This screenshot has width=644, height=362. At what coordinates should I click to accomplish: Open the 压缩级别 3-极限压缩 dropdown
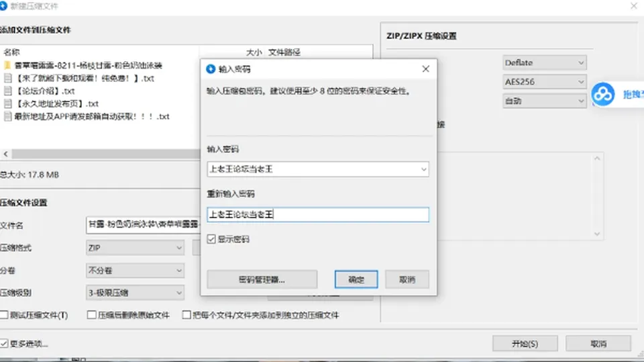tap(135, 293)
